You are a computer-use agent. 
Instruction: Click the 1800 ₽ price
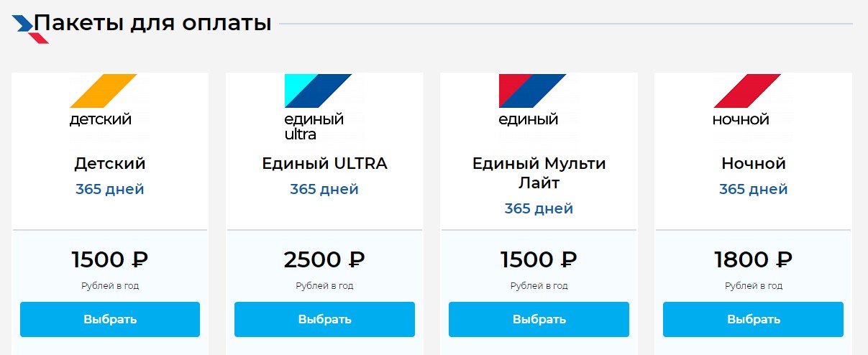pos(753,259)
